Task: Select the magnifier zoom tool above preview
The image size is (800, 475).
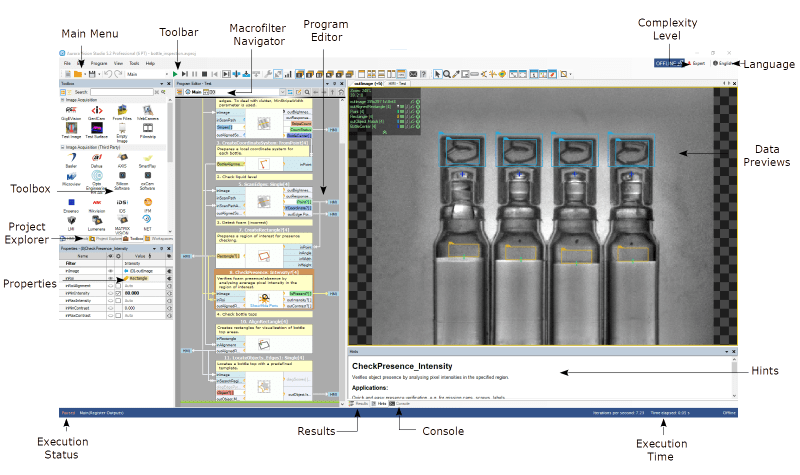Action: [446, 74]
